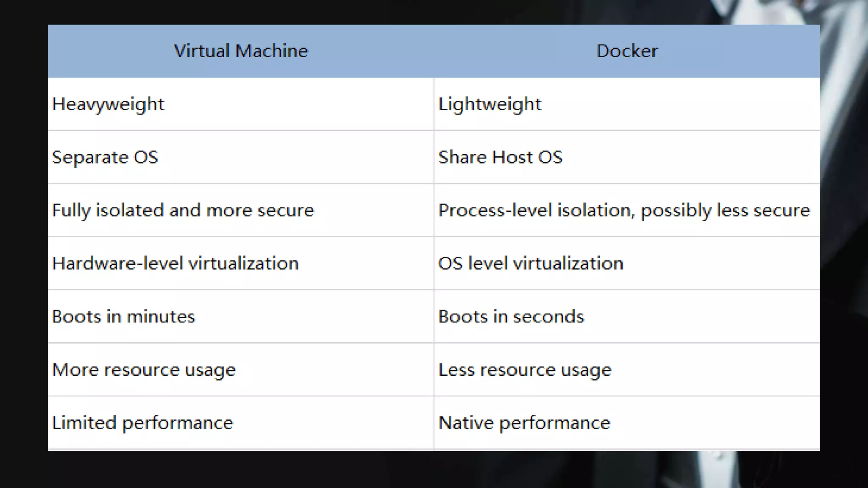Select the OS level virtualization cell
Image resolution: width=868 pixels, height=488 pixels.
[531, 263]
